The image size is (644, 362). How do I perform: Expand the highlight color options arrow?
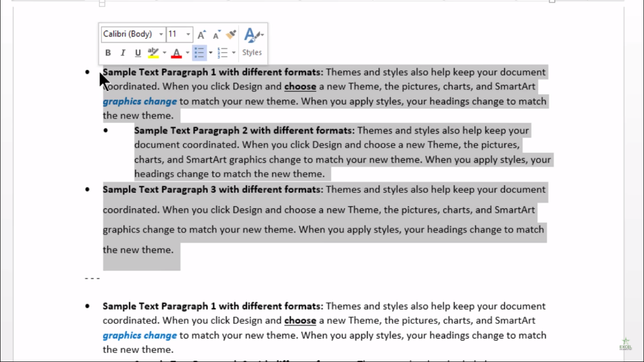[164, 53]
